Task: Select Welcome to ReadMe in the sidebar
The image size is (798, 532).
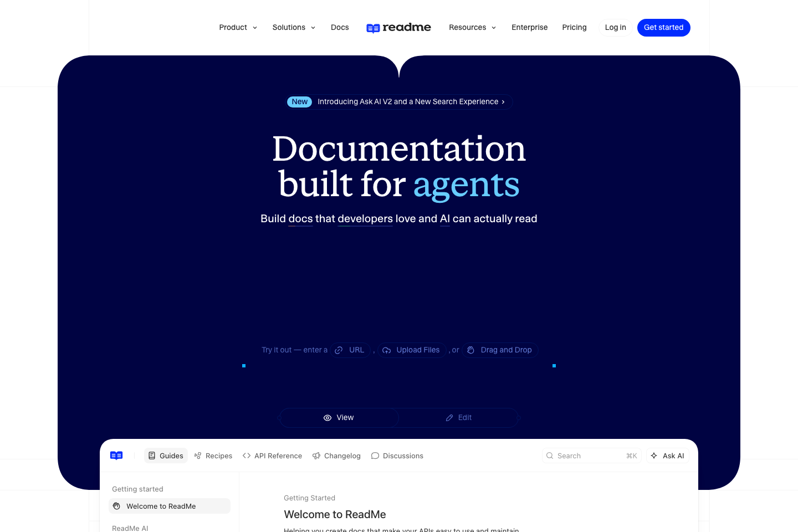Action: (x=170, y=506)
